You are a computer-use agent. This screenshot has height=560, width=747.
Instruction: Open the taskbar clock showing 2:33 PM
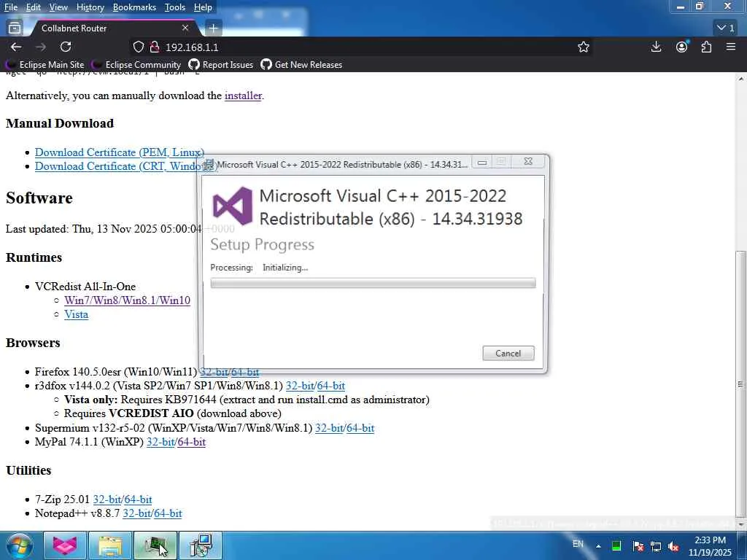[710, 546]
